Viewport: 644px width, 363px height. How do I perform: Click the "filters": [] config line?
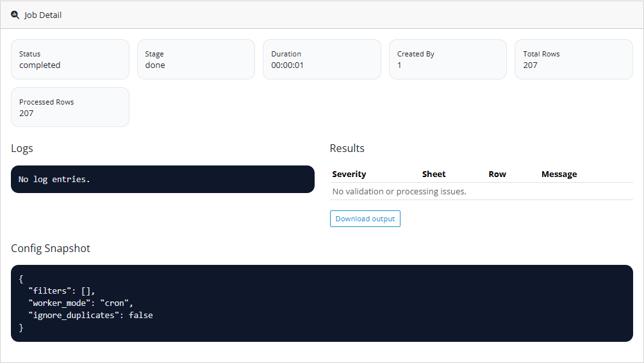(62, 291)
